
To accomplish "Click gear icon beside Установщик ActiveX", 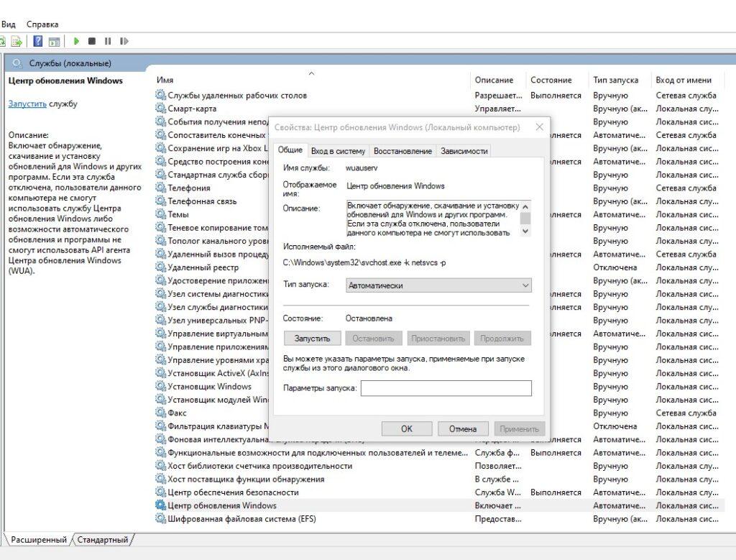I will pyautogui.click(x=160, y=372).
